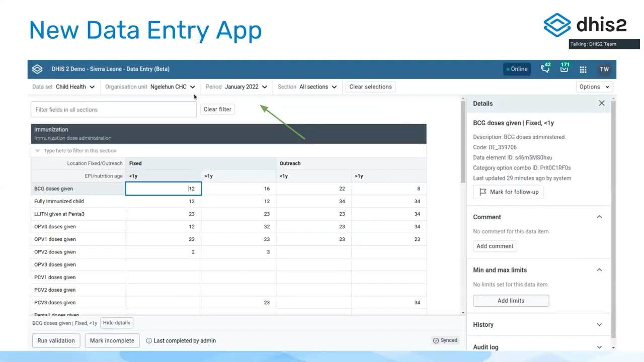Open the apps grid menu

pyautogui.click(x=583, y=69)
